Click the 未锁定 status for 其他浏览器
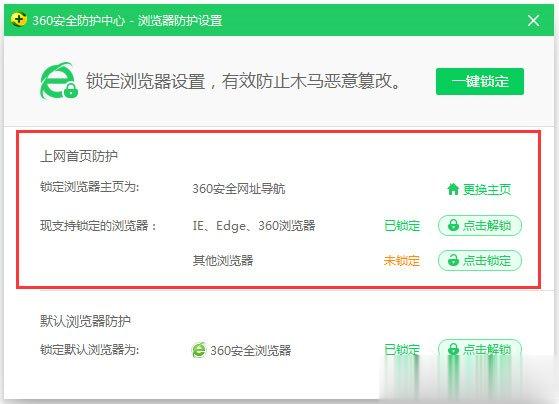The image size is (559, 404). 402,261
